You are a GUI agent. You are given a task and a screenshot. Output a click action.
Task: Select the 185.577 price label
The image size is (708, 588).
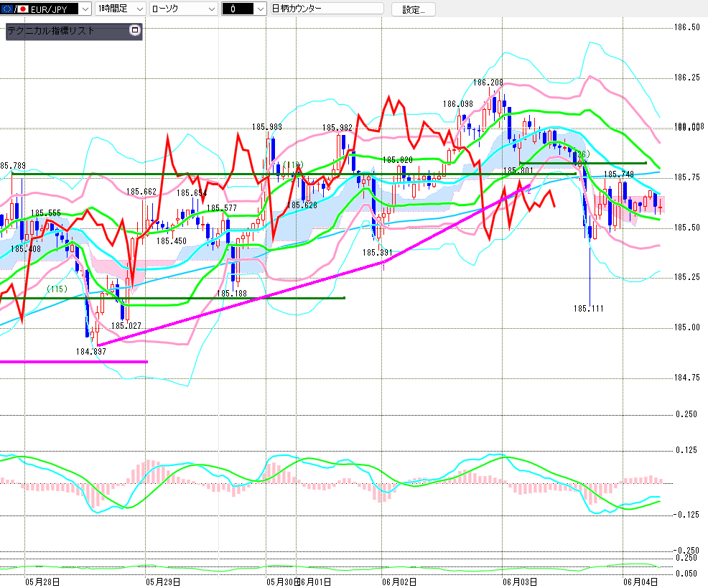(222, 208)
